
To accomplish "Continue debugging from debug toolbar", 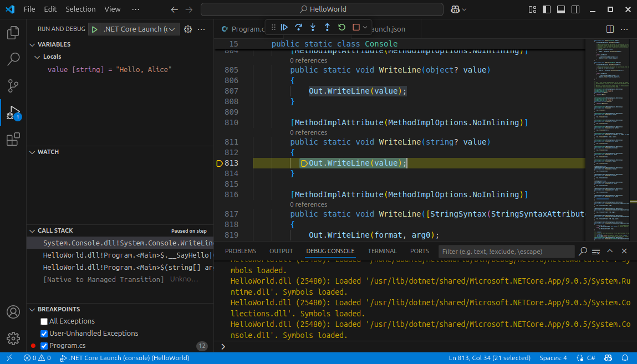I will [284, 27].
